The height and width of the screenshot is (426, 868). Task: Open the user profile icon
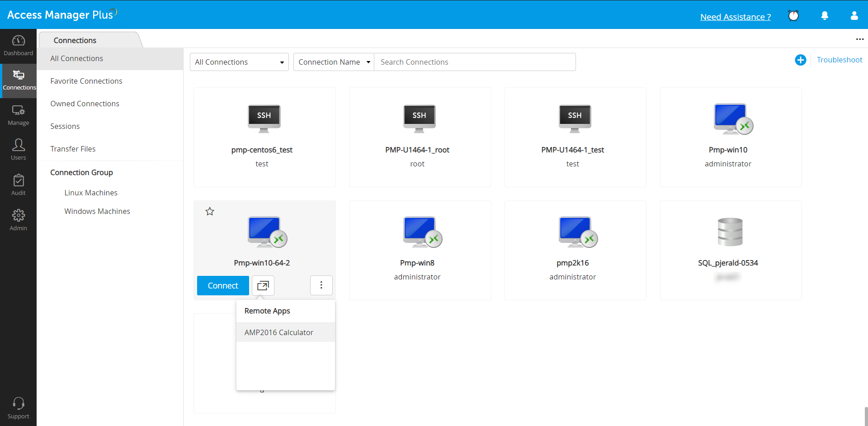click(x=854, y=15)
